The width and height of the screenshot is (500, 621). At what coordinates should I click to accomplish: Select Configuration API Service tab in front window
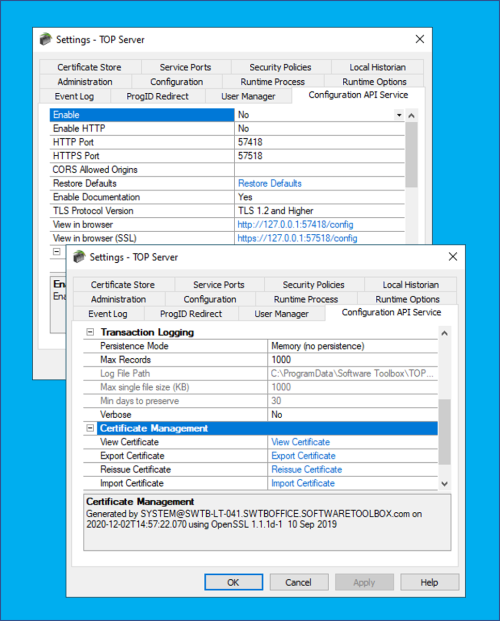(391, 312)
